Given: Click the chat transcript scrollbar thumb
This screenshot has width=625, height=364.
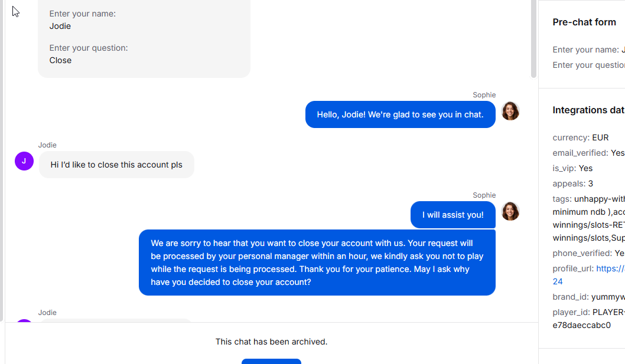Looking at the screenshot, I should [x=533, y=39].
